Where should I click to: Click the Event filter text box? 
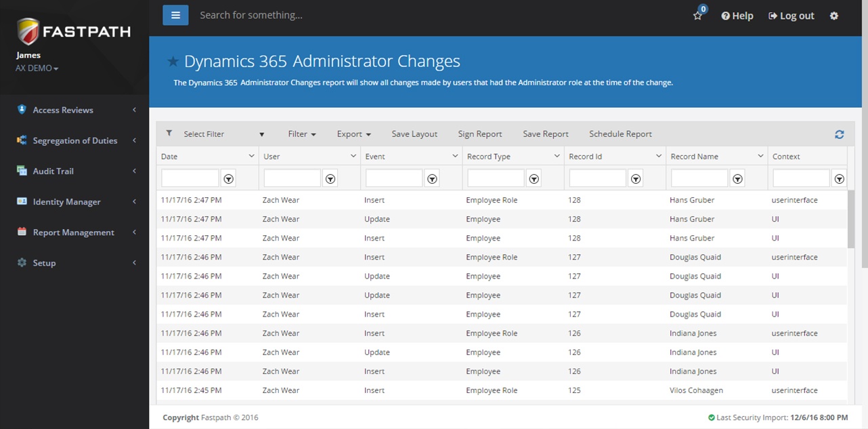click(394, 179)
